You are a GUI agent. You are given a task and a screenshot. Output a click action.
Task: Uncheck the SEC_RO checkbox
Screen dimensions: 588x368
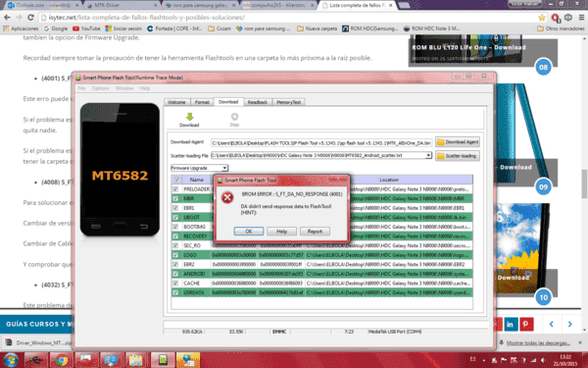pos(175,245)
